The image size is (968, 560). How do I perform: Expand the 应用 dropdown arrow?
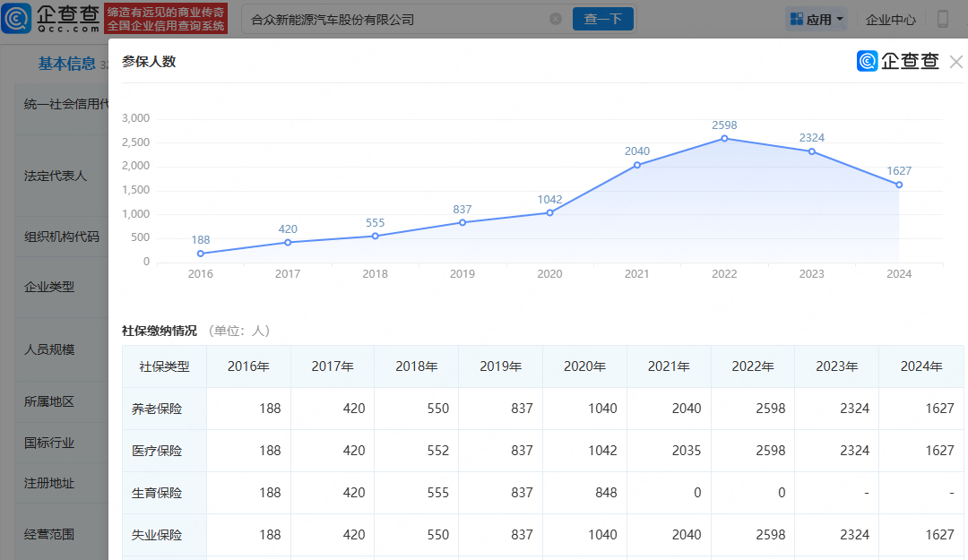[x=840, y=19]
